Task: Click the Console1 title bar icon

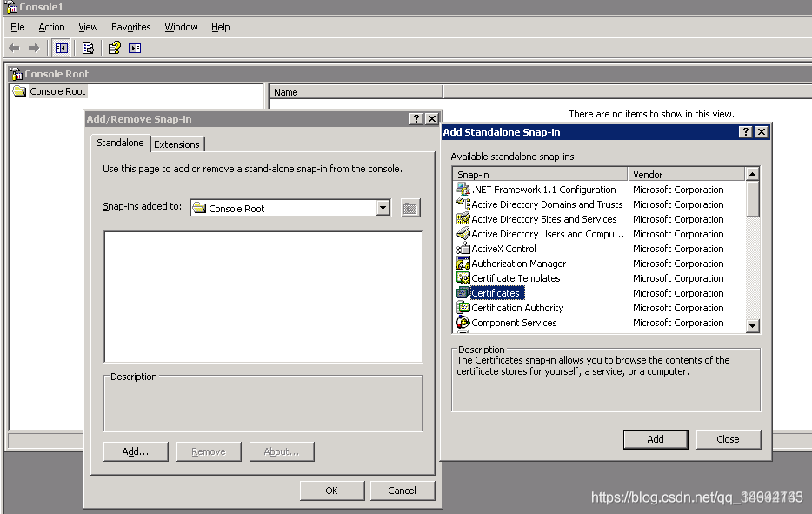Action: coord(11,7)
